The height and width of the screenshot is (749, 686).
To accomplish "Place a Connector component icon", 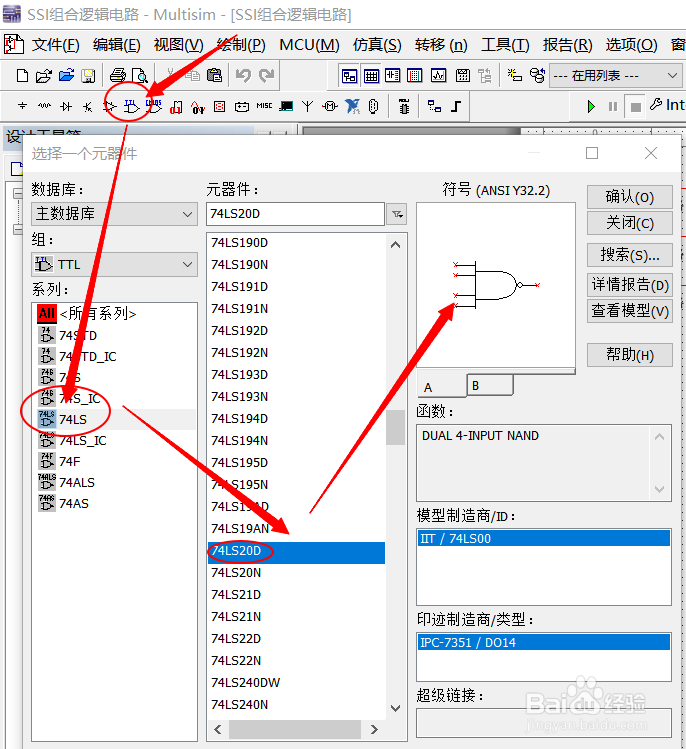I will point(374,106).
